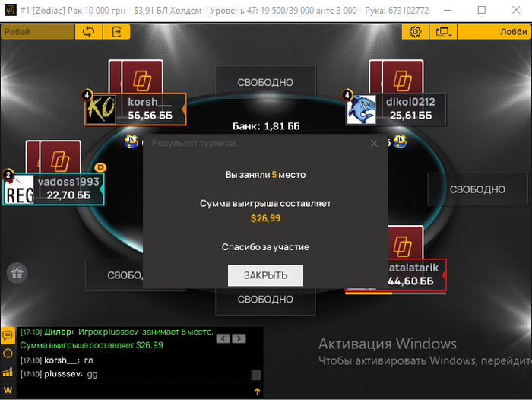Go to Лобби
The width and height of the screenshot is (532, 400).
click(494, 32)
